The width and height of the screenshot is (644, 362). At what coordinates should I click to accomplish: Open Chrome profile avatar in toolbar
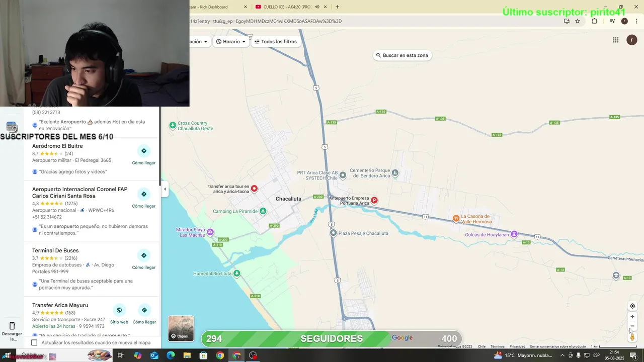click(624, 21)
